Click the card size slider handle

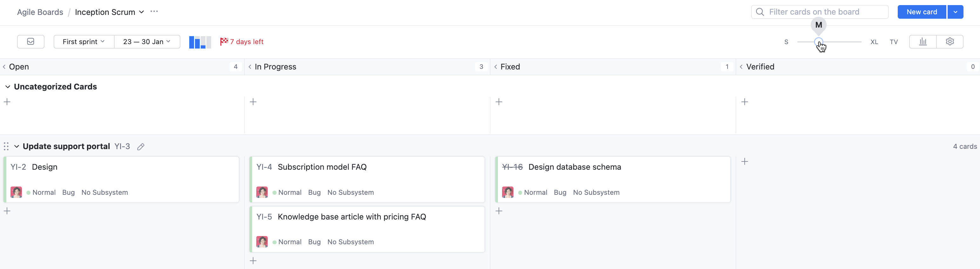coord(818,42)
